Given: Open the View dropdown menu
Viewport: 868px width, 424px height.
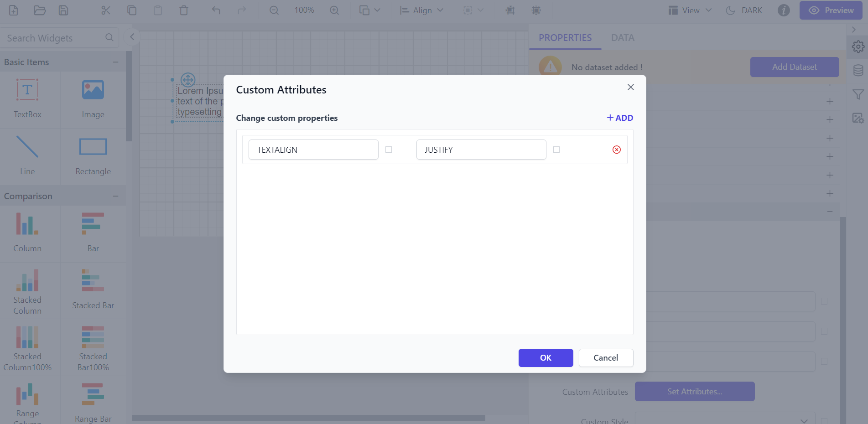Looking at the screenshot, I should coord(690,10).
